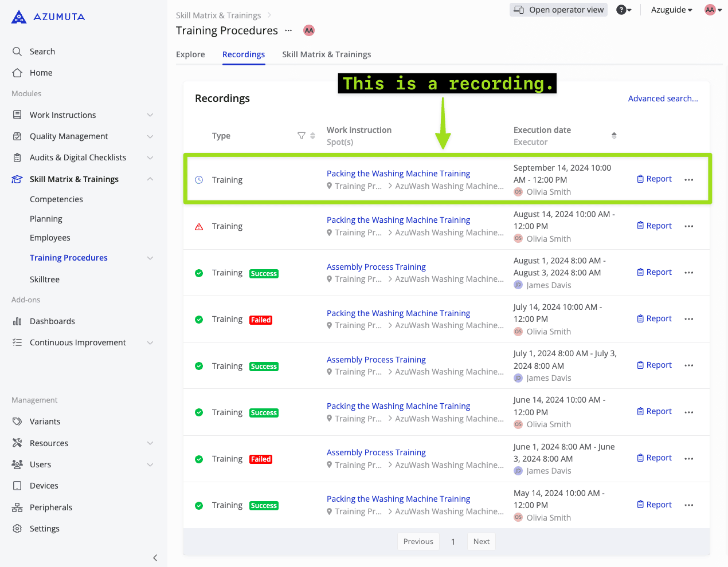
Task: Open row options for September 14 recording
Action: [x=688, y=180]
